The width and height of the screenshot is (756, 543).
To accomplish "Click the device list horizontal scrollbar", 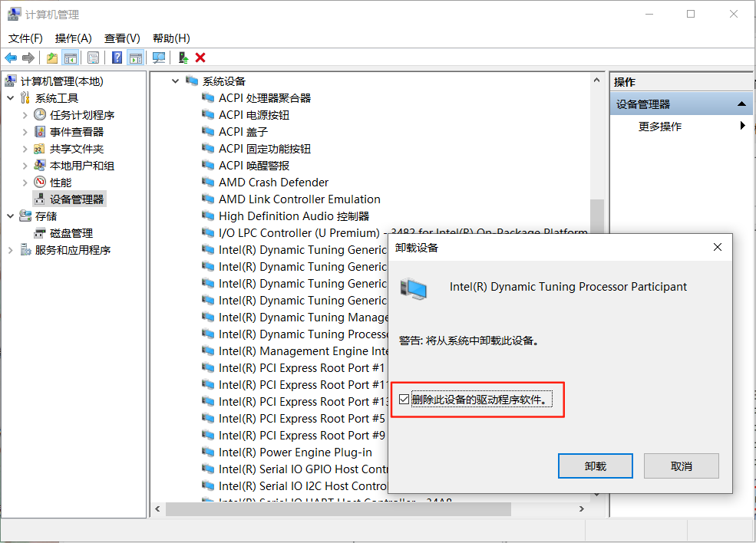I will pyautogui.click(x=338, y=508).
